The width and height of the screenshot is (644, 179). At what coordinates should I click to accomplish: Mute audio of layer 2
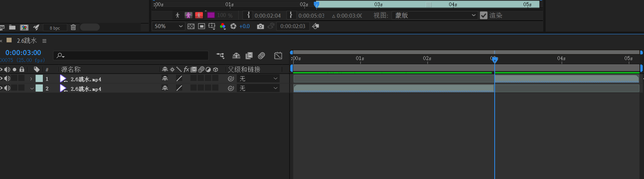tap(7, 88)
